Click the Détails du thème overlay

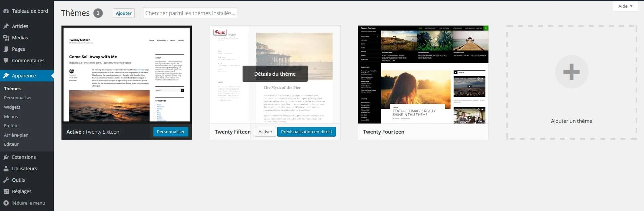click(275, 74)
